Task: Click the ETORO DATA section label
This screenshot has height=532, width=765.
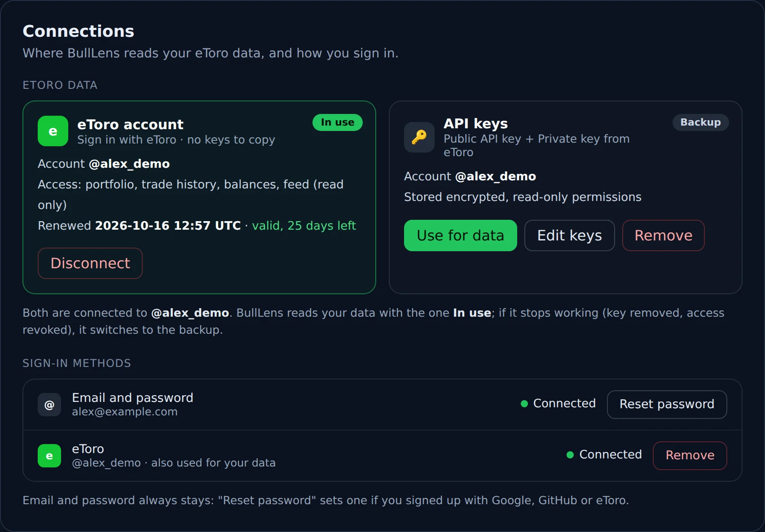Action: [x=60, y=85]
